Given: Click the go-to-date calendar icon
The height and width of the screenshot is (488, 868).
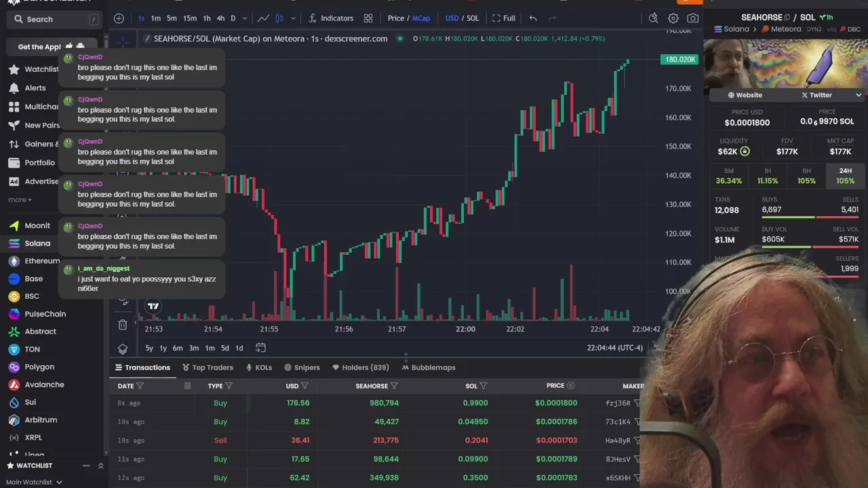Looking at the screenshot, I should click(260, 348).
